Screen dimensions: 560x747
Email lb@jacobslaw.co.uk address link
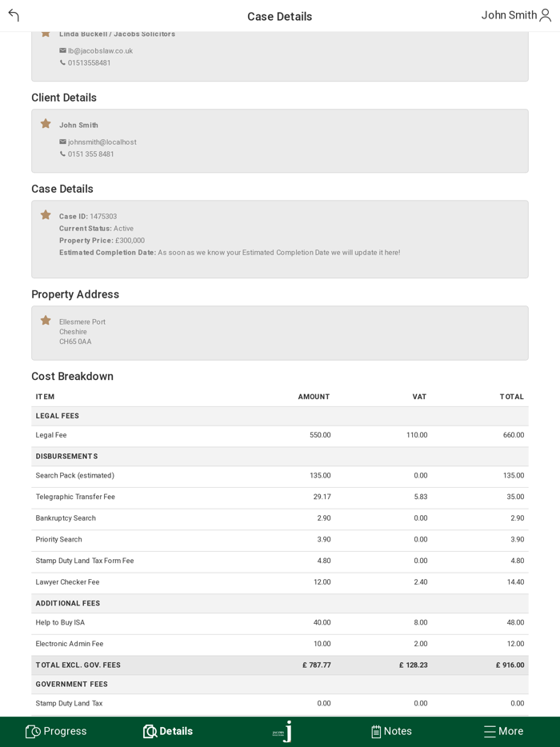[x=101, y=51]
